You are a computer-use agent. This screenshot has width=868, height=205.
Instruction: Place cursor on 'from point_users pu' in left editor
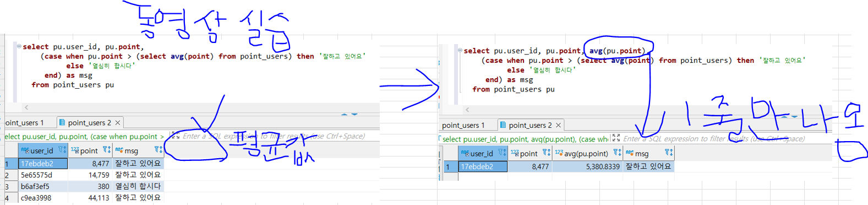[x=73, y=85]
